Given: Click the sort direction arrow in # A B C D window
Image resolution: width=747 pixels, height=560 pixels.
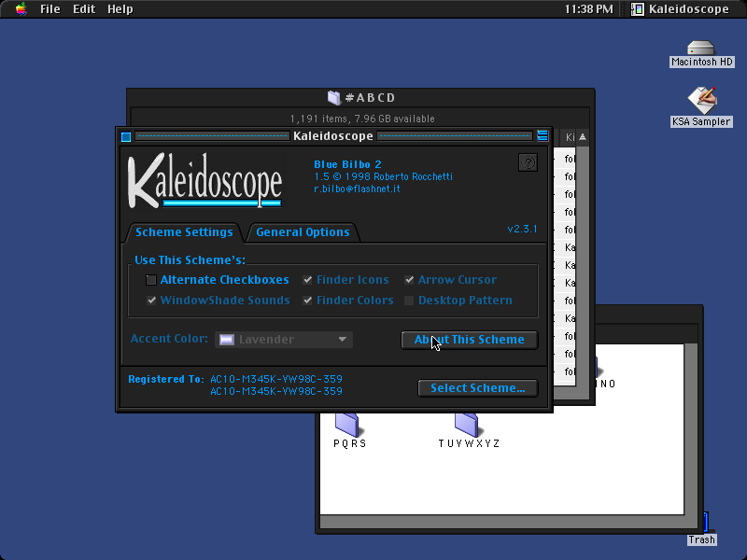Looking at the screenshot, I should [582, 137].
